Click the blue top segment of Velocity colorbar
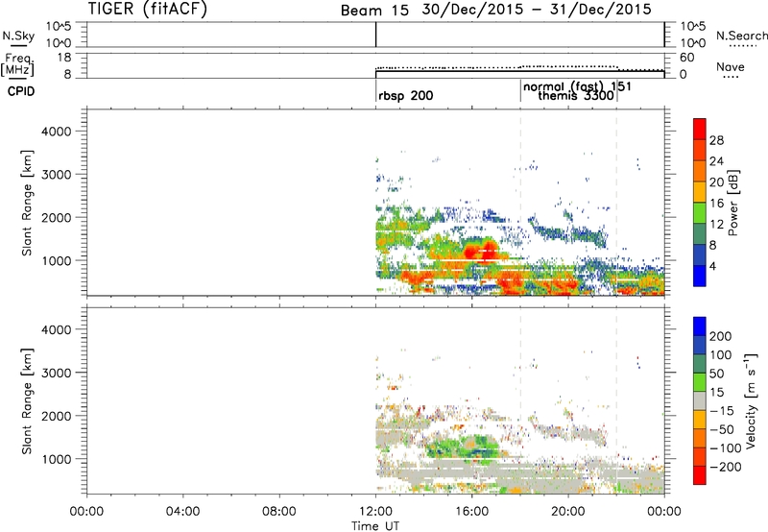 [700, 326]
